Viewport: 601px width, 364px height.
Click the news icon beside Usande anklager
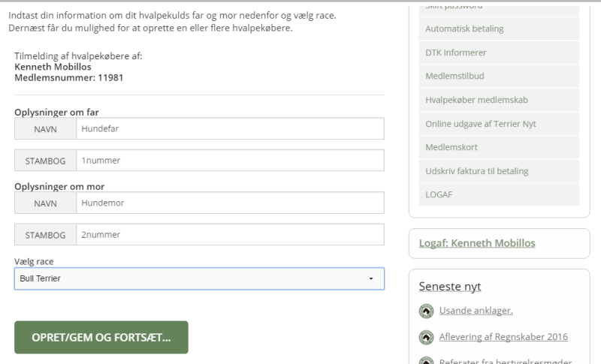coord(426,311)
